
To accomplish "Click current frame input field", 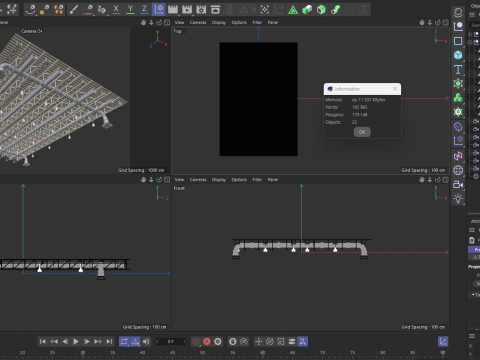I will pos(171,341).
